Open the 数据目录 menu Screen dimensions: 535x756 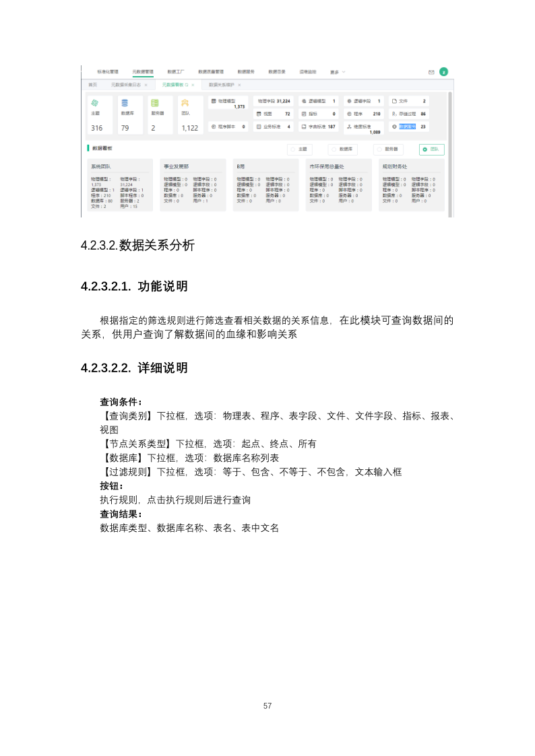[x=277, y=71]
